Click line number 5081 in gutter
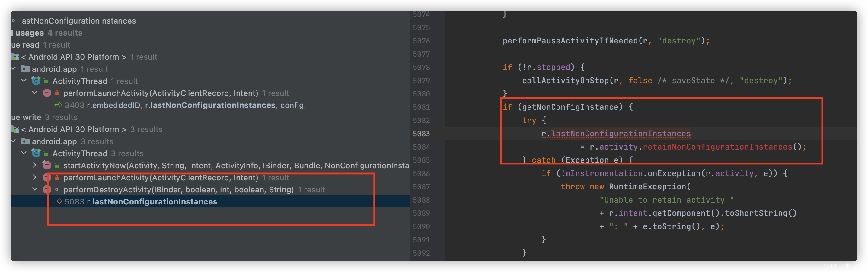 [421, 107]
